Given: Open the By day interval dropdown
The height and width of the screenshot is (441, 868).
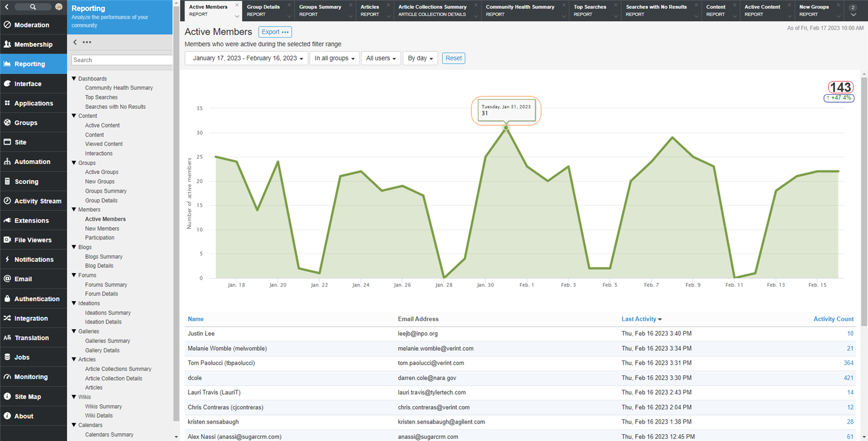Looking at the screenshot, I should click(420, 58).
